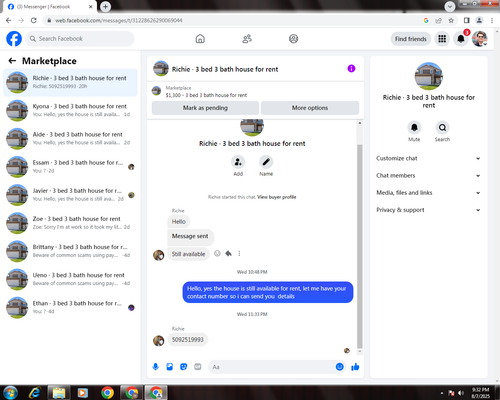500x400 pixels.
Task: Open taskbar volume speaker icon
Action: pos(461,393)
